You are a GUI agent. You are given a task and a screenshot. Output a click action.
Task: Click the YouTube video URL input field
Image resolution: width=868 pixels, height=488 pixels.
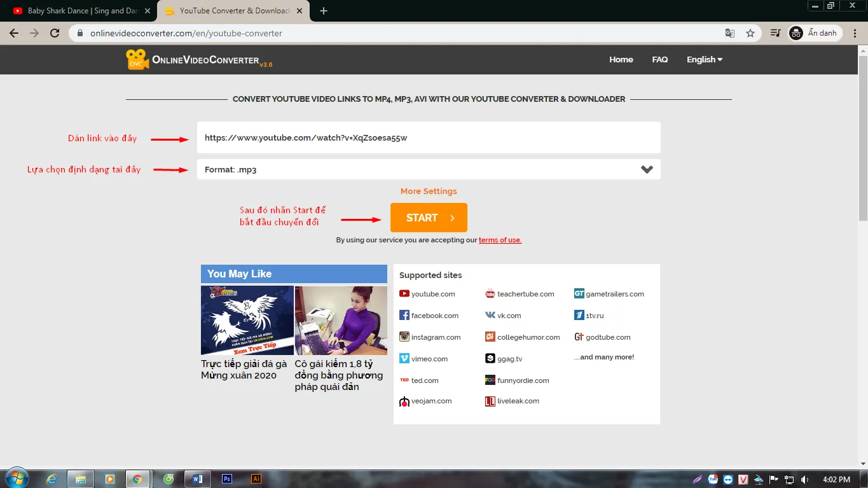pyautogui.click(x=429, y=137)
